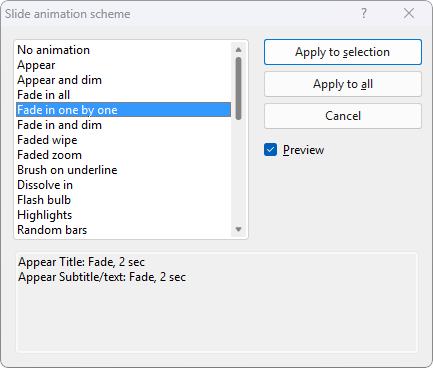The image size is (433, 368).
Task: Choose 'Appear and dim' from the list
Action: pos(123,80)
